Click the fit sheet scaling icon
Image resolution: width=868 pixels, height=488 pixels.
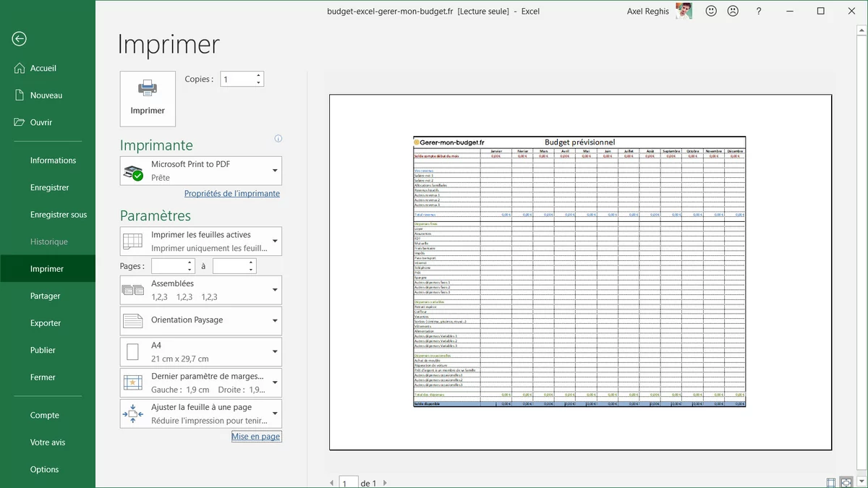[x=133, y=414]
